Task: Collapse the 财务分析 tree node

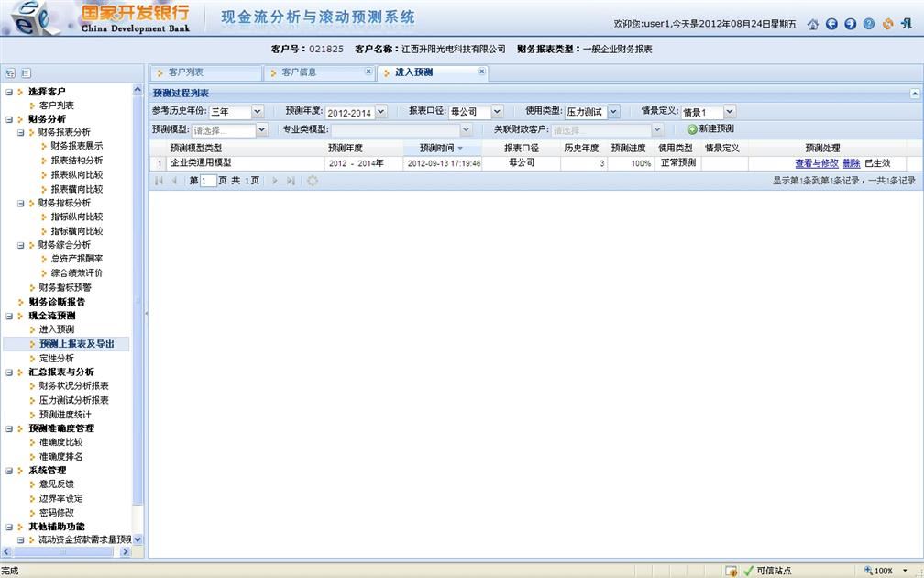Action: pyautogui.click(x=9, y=119)
